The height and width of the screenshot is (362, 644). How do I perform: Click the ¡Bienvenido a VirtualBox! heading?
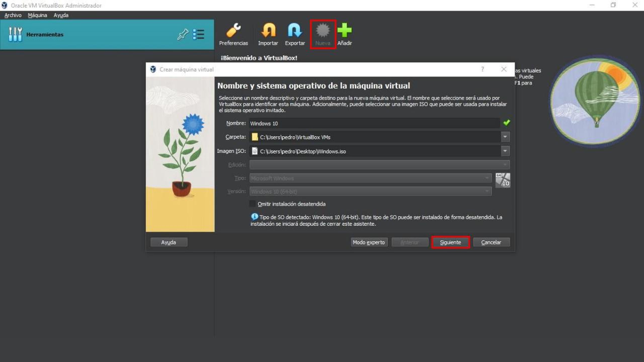point(259,58)
